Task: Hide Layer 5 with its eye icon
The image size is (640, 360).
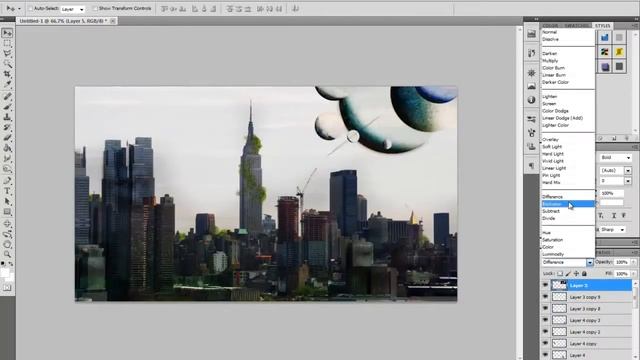Action: 545,285
